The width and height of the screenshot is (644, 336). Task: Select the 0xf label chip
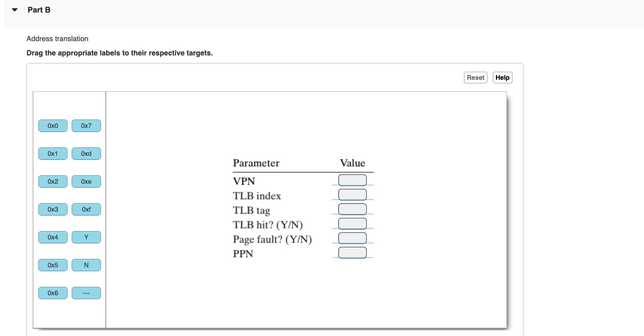coord(86,209)
